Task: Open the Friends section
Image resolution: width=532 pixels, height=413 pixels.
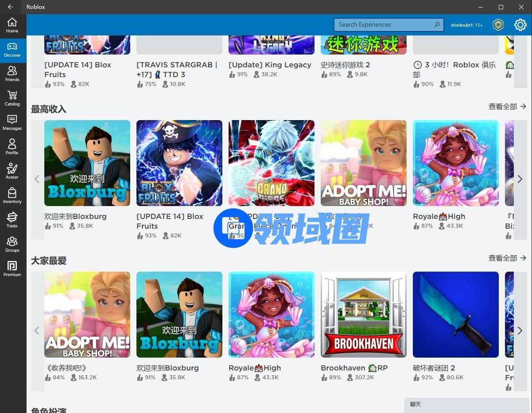Action: coord(12,74)
